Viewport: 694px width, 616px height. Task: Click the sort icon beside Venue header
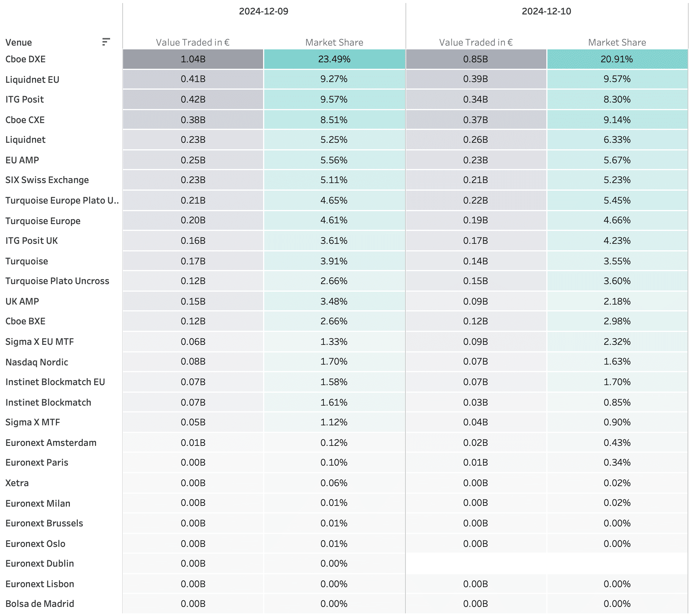tap(106, 42)
